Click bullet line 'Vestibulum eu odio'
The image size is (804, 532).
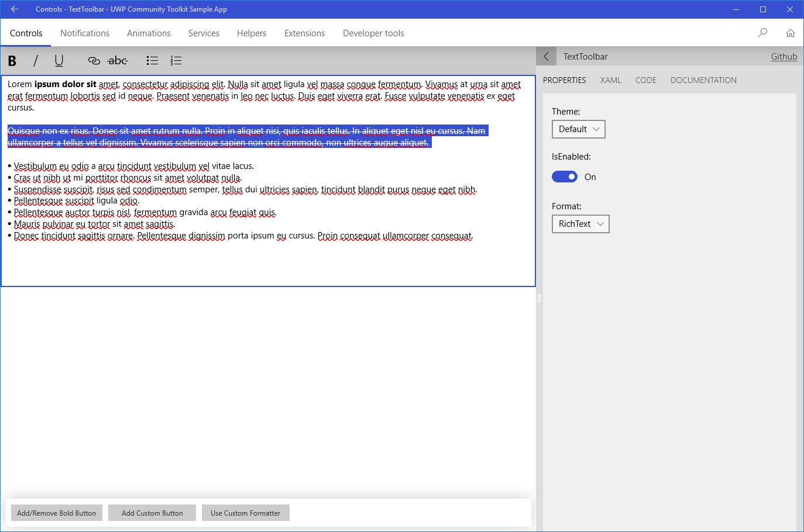[x=131, y=166]
